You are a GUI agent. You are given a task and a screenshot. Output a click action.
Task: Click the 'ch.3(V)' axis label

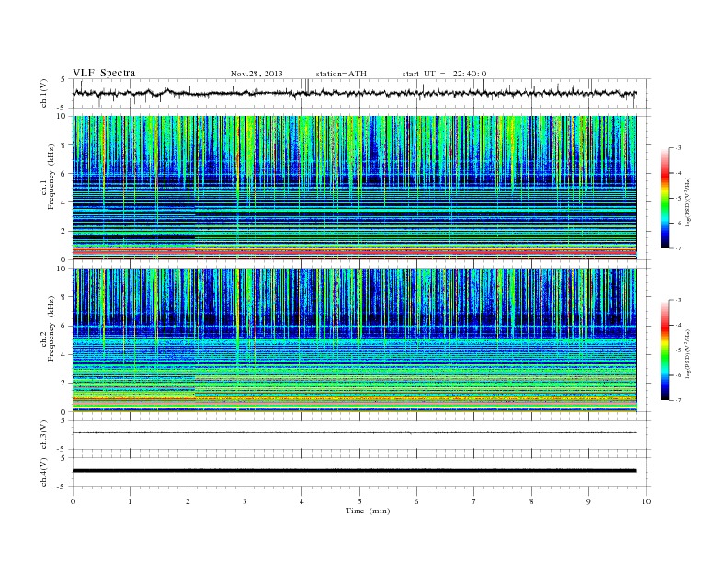(44, 435)
